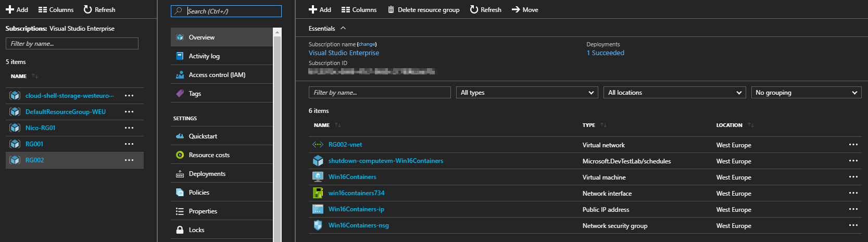
Task: Open Resource costs settings
Action: point(222,155)
